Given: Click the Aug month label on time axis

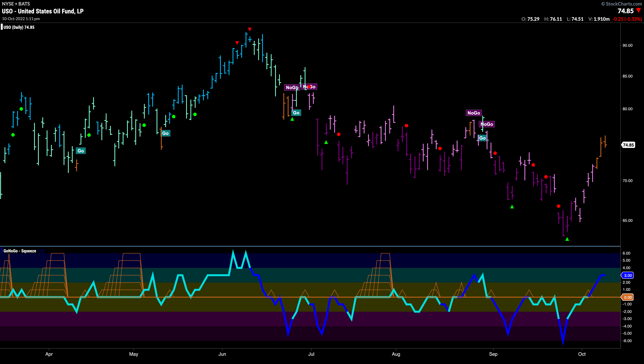Looking at the screenshot, I should (396, 354).
